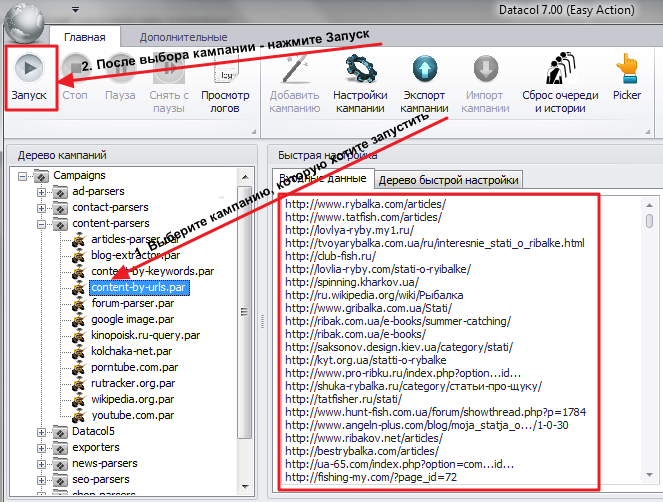Image resolution: width=663 pixels, height=502 pixels.
Task: Expand the ad-parsers folder
Action: 41,192
